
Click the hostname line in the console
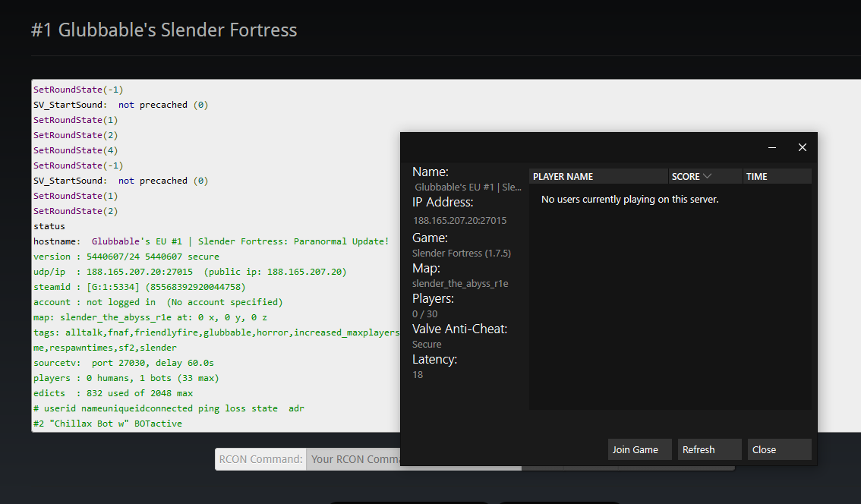click(211, 241)
